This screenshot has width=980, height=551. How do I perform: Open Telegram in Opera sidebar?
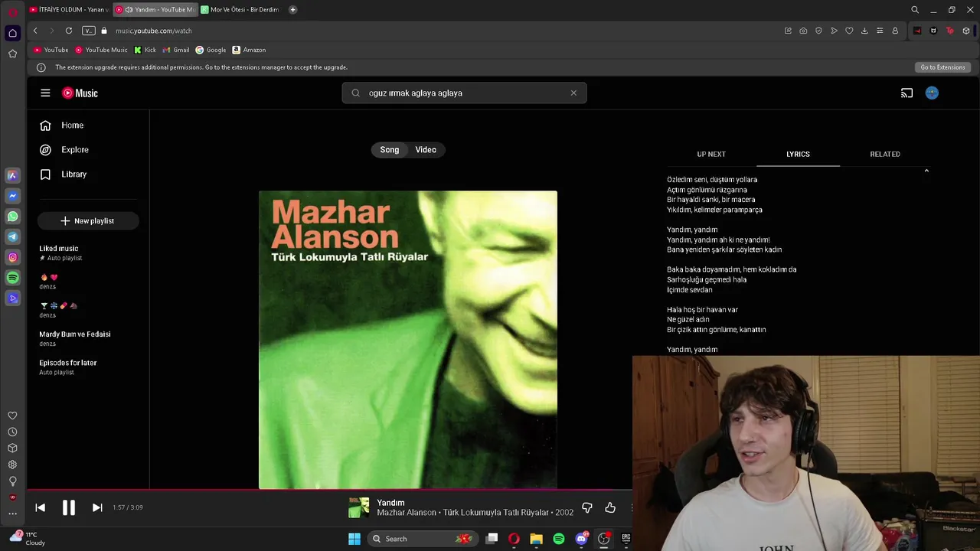(12, 237)
